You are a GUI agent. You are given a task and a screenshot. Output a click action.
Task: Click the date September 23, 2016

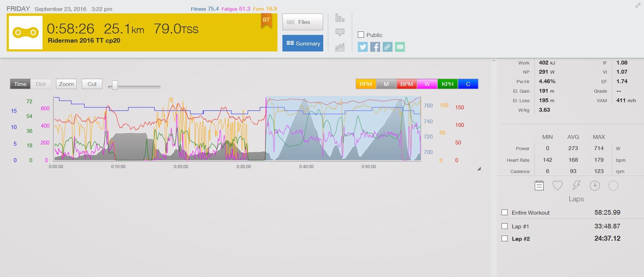click(x=61, y=9)
